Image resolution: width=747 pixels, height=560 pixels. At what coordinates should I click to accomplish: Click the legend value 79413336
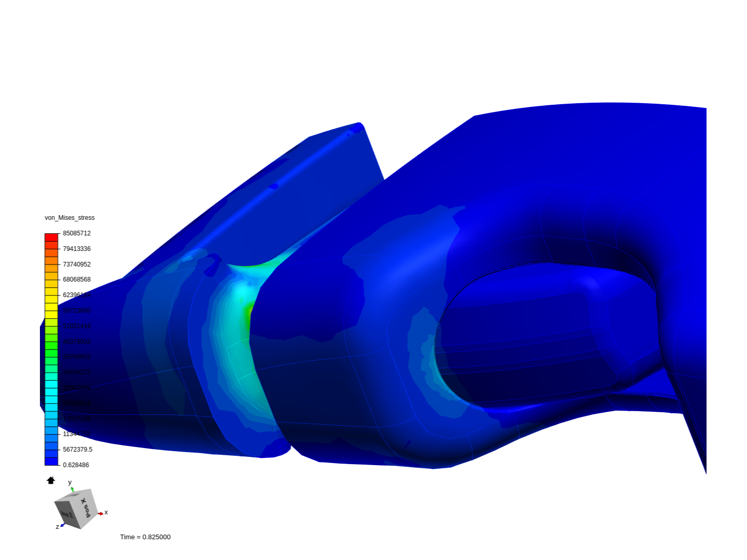(x=77, y=249)
